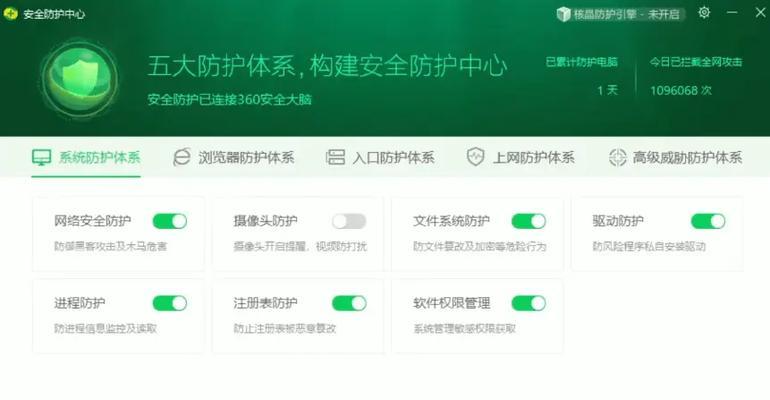Open settings via the gear icon
Screen dimensions: 770x400
click(704, 13)
